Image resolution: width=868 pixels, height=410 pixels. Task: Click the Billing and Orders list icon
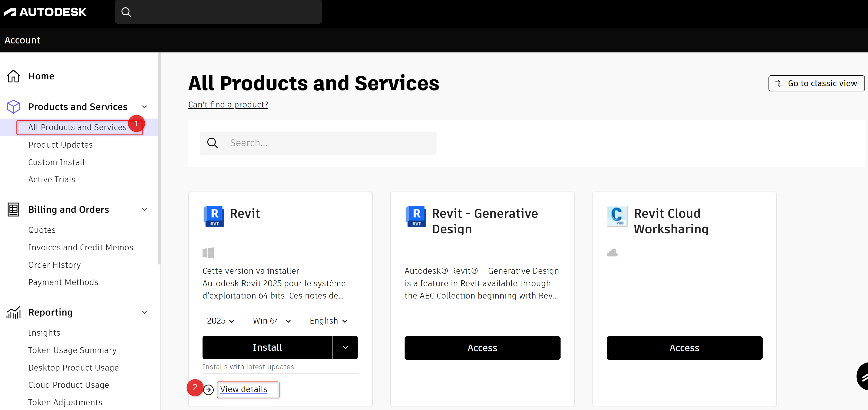pyautogui.click(x=13, y=209)
